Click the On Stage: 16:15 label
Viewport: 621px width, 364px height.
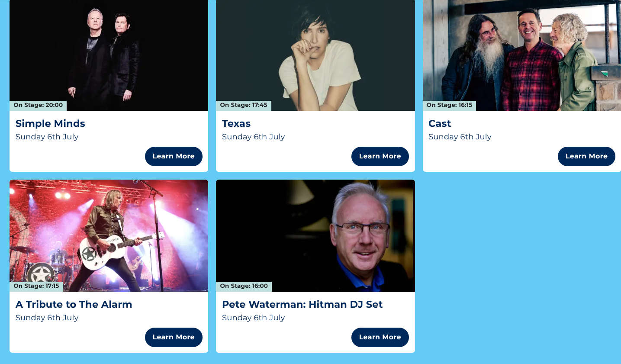449,105
